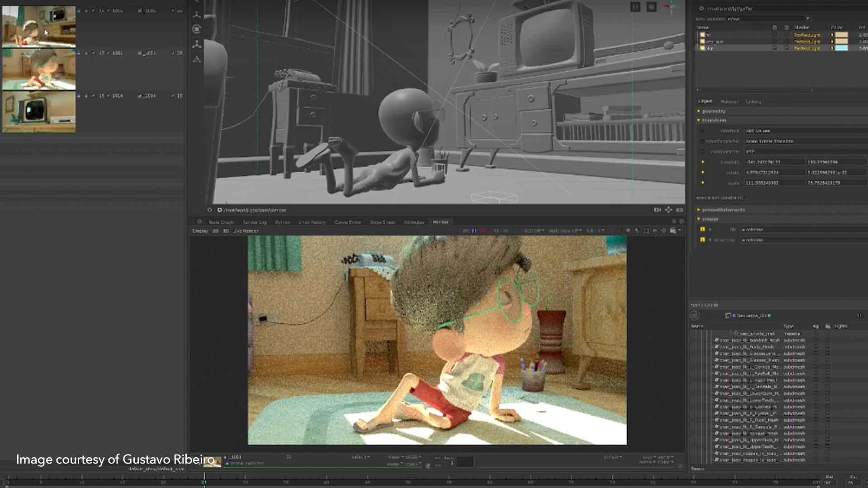This screenshot has width=868, height=488.
Task: Click the crosshair icon under the 3D viewer
Action: click(x=669, y=210)
